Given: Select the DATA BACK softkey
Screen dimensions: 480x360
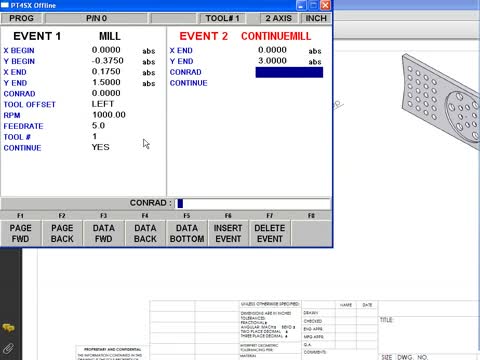Looking at the screenshot, I should [x=145, y=233].
